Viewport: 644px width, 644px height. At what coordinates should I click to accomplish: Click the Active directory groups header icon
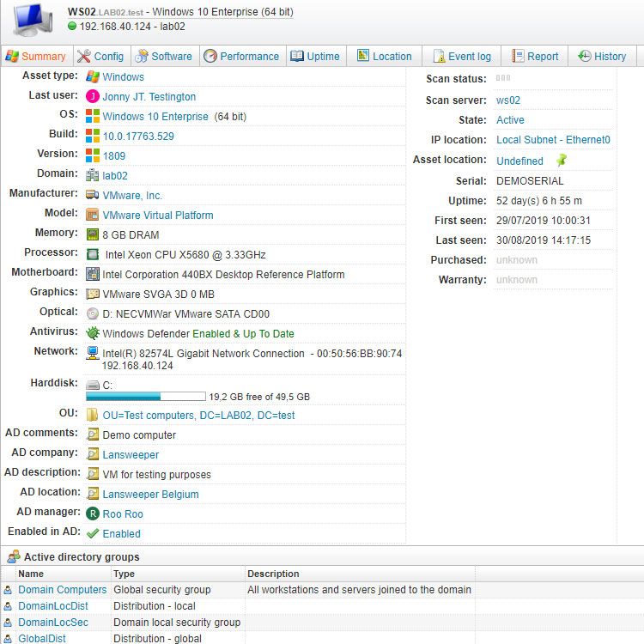(13, 556)
